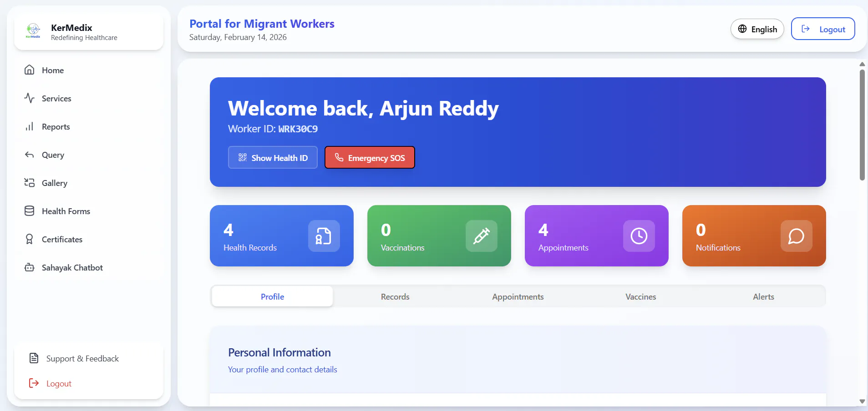Screen dimensions: 868x411
Task: Open Services in the sidebar
Action: 89,98
